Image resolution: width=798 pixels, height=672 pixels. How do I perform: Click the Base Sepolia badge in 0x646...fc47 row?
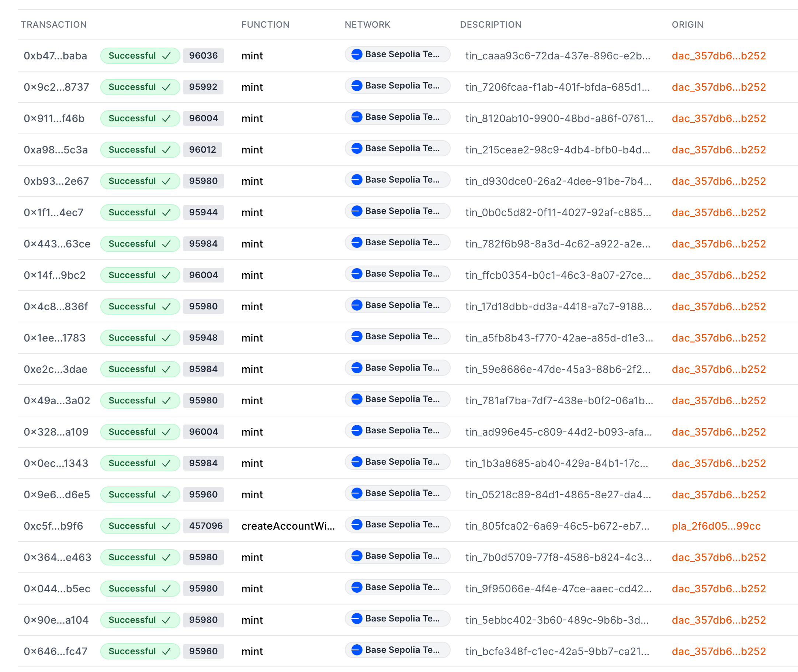397,650
